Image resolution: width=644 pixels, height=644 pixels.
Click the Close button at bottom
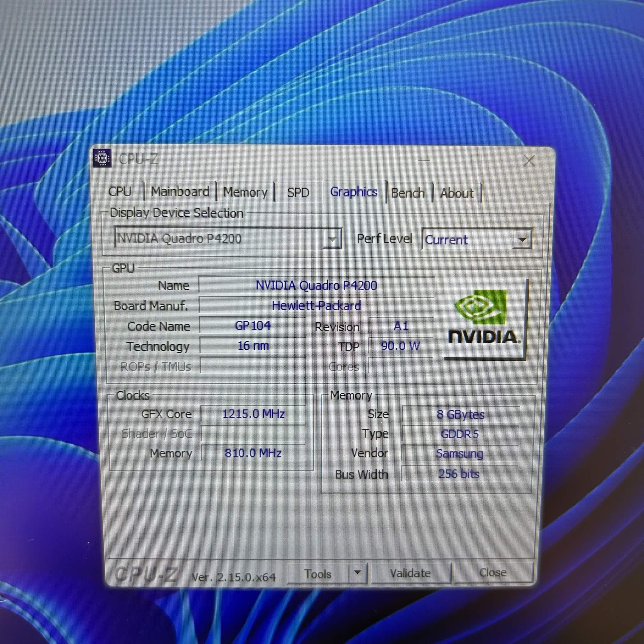click(493, 572)
